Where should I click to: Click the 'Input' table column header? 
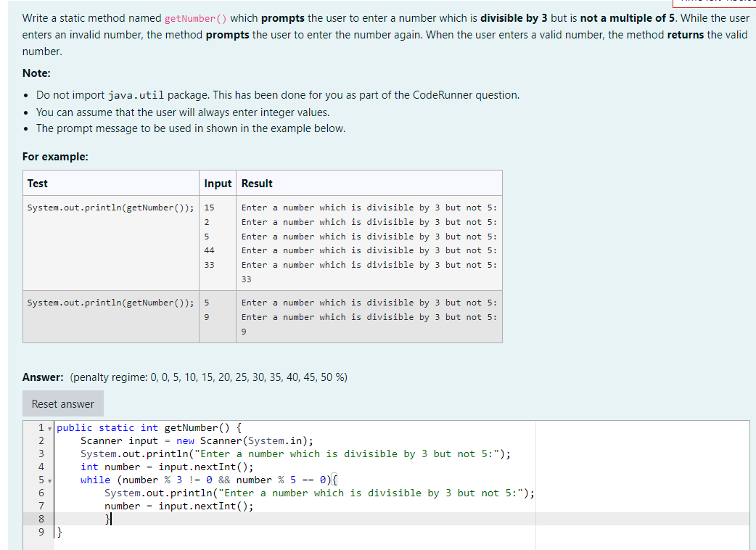click(218, 184)
